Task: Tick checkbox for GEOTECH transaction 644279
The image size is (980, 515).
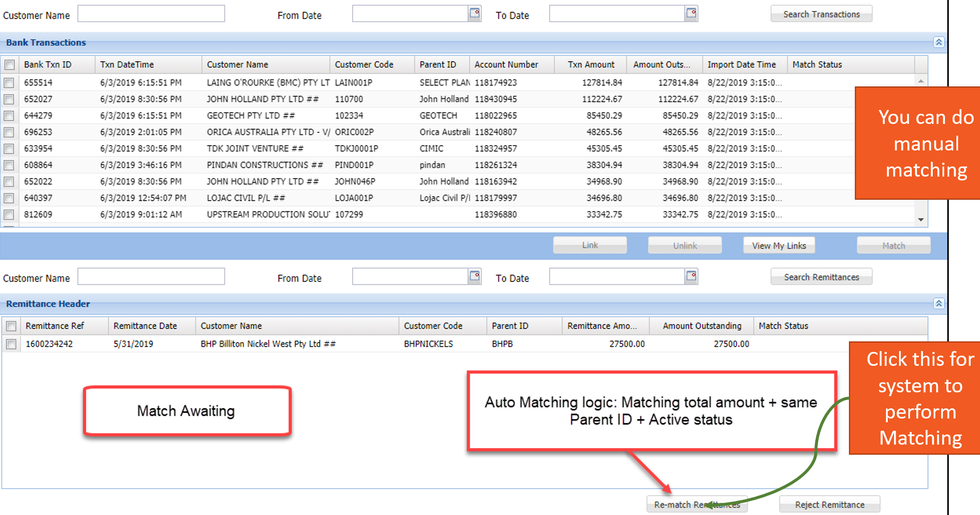Action: 9,115
